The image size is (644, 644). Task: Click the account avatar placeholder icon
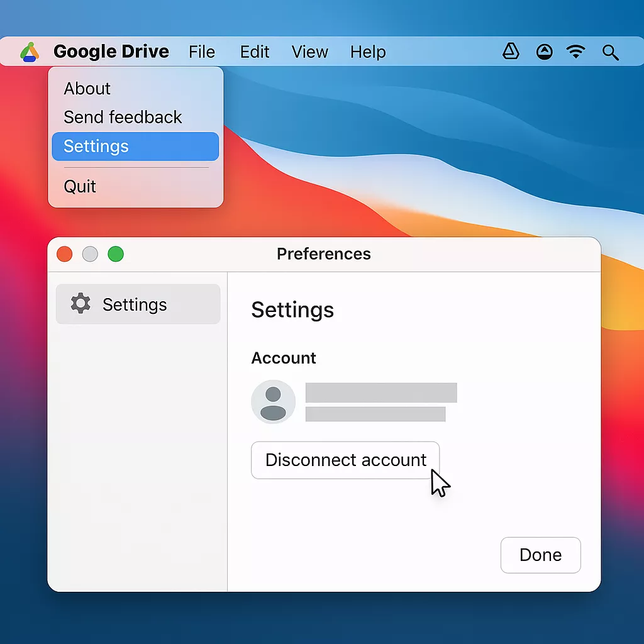pos(274,401)
